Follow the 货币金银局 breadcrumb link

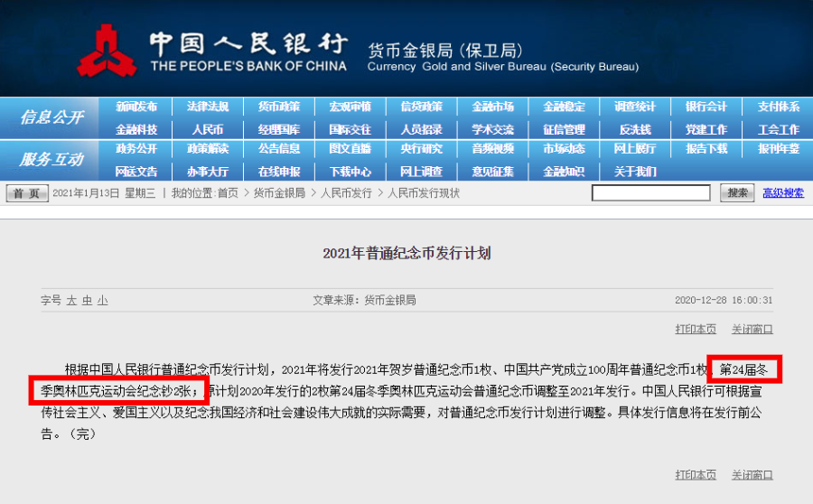coord(279,193)
